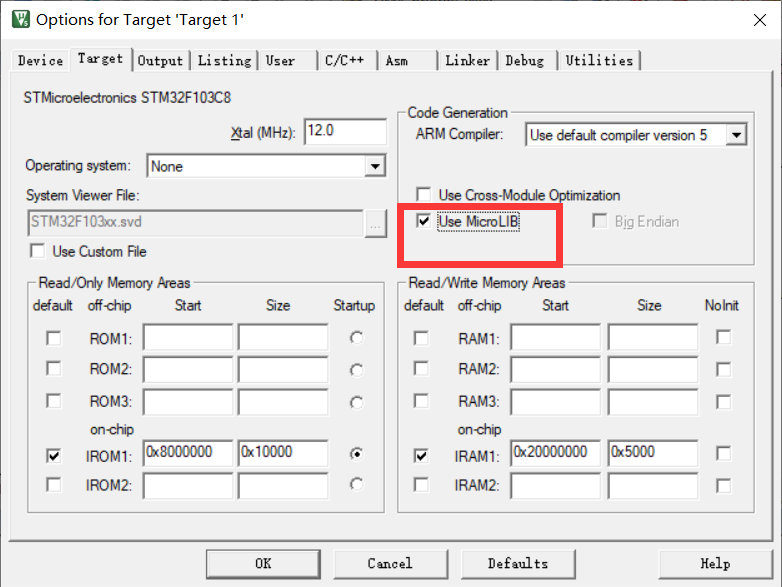The image size is (782, 587).
Task: Enable NoInit for IRAM2
Action: [723, 486]
